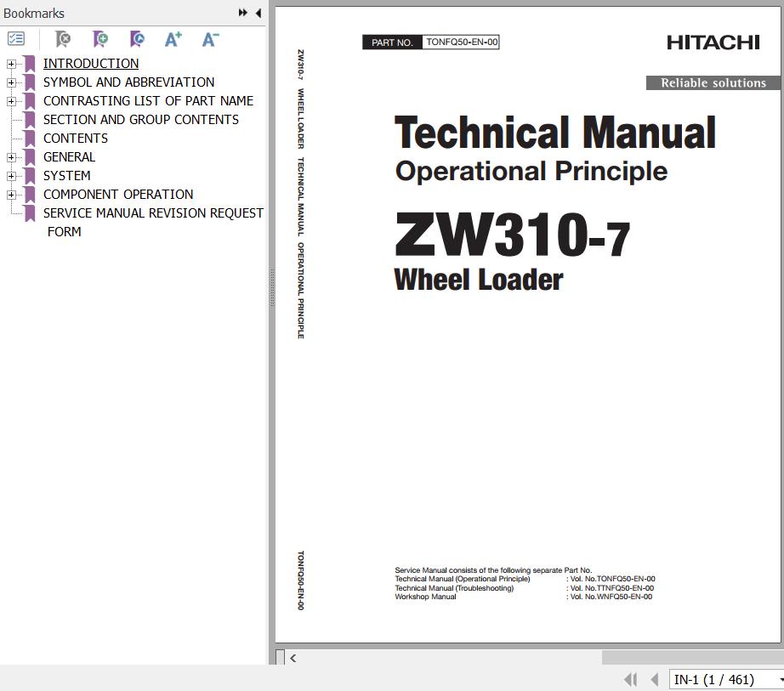Expand the CONTRASTING LIST OF PART NAME bookmark
The width and height of the screenshot is (784, 691).
11,101
